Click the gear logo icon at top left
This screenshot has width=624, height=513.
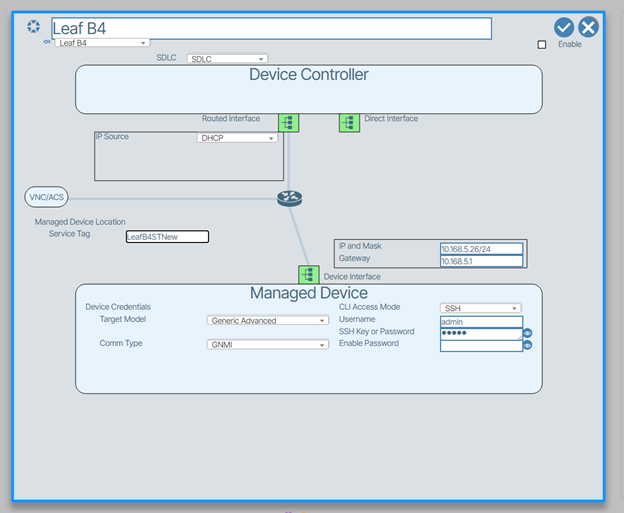[34, 27]
